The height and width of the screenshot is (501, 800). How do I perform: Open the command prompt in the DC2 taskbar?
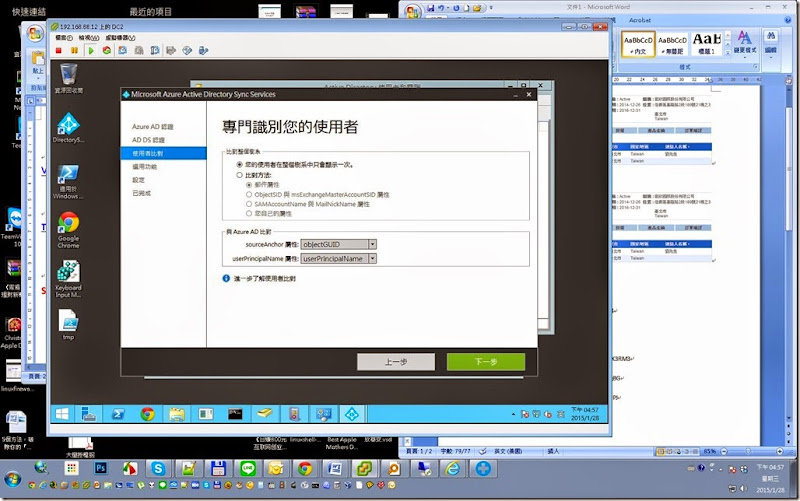[x=235, y=414]
